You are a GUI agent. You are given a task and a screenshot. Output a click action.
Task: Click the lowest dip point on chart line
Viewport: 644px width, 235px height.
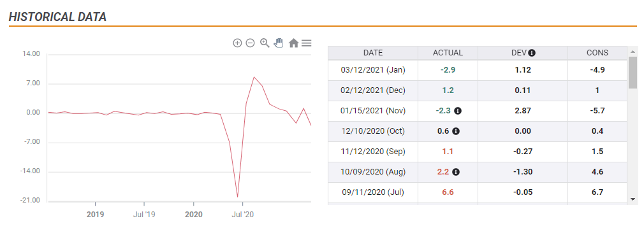click(237, 197)
